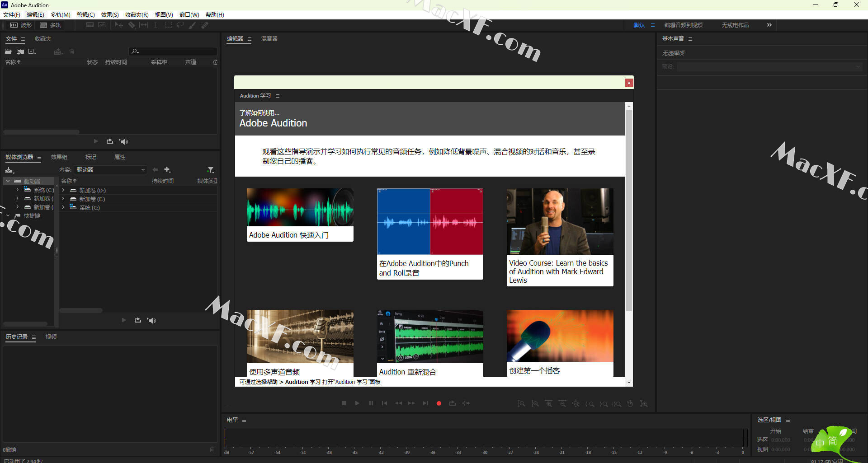Select the Lasso Selection tool
Viewport: 868px width, 463px height.
pyautogui.click(x=180, y=25)
